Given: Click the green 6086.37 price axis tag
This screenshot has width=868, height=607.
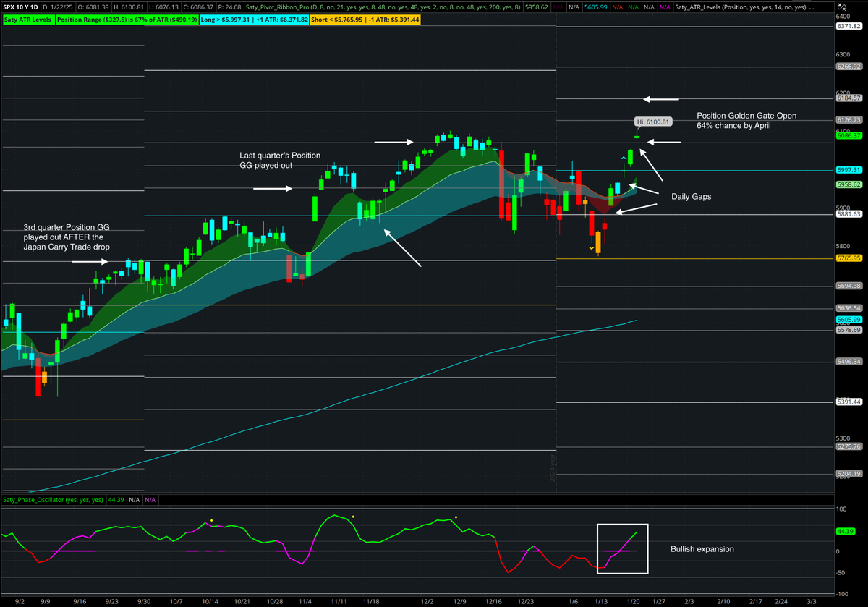Looking at the screenshot, I should coord(848,135).
